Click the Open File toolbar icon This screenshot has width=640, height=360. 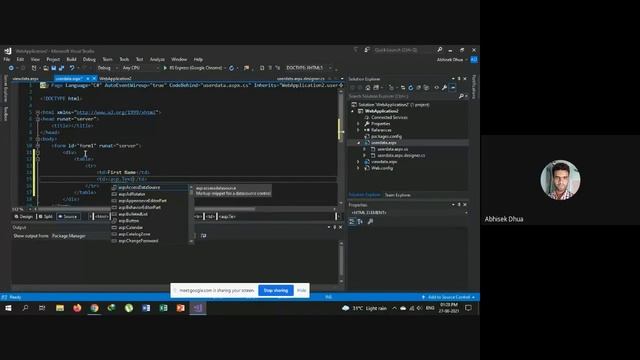46,68
